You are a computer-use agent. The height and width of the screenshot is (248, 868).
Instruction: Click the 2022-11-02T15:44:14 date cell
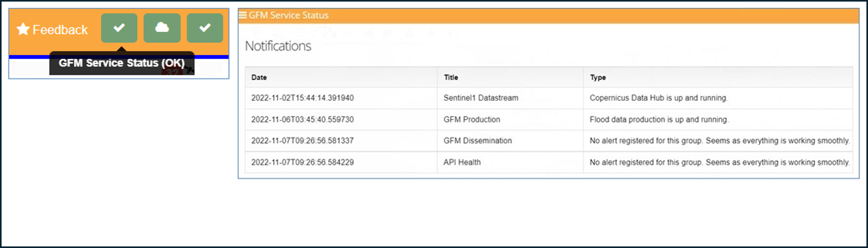tap(302, 98)
